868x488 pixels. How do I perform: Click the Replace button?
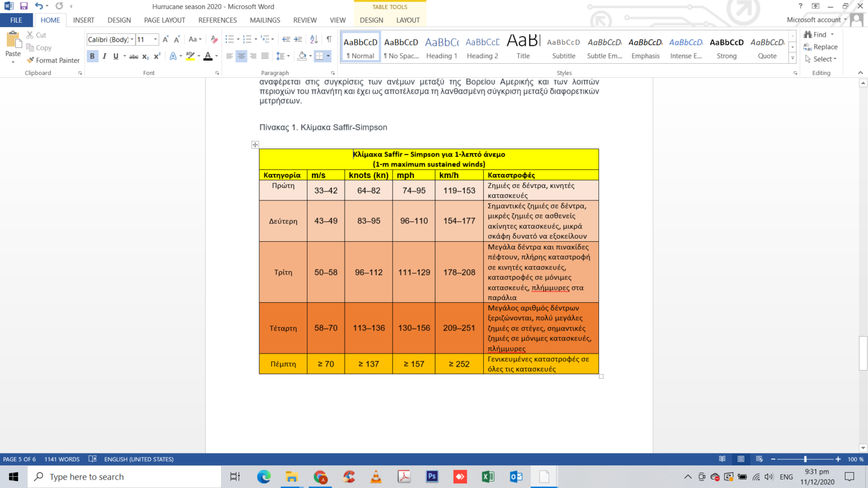821,47
